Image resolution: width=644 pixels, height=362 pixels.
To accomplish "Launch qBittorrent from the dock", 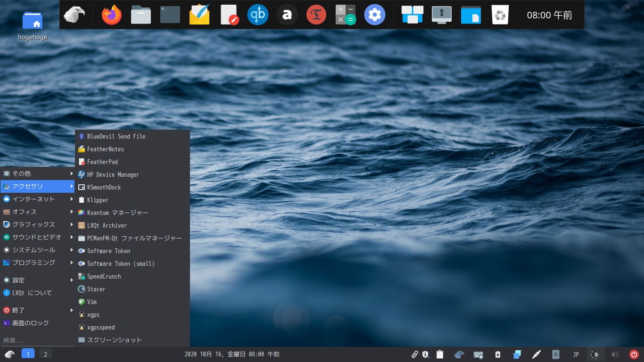I will pyautogui.click(x=258, y=15).
